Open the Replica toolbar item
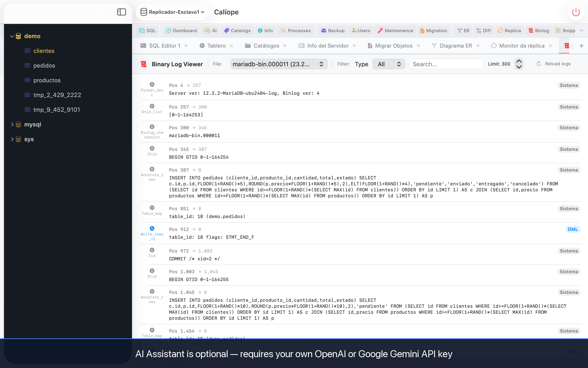 (x=509, y=30)
